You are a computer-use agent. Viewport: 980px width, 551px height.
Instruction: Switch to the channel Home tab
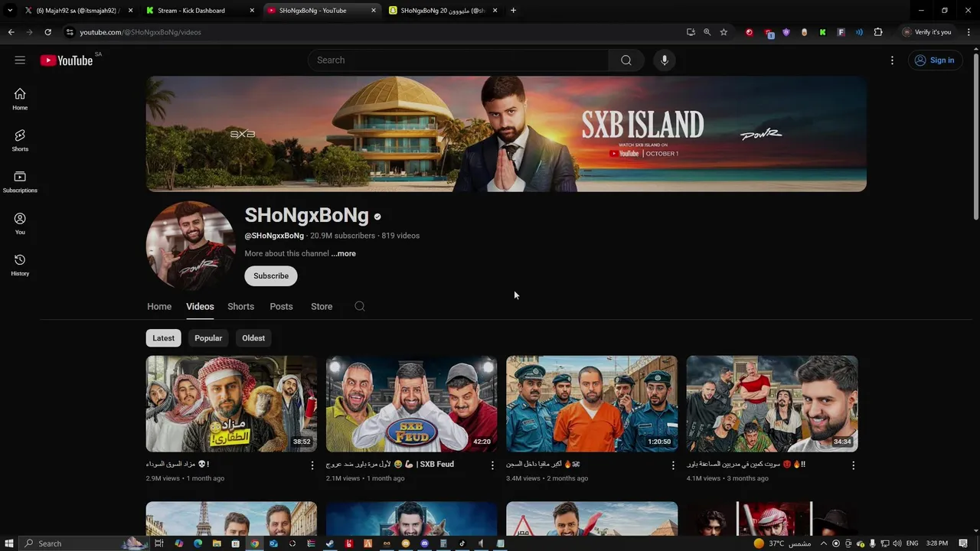[x=159, y=306]
